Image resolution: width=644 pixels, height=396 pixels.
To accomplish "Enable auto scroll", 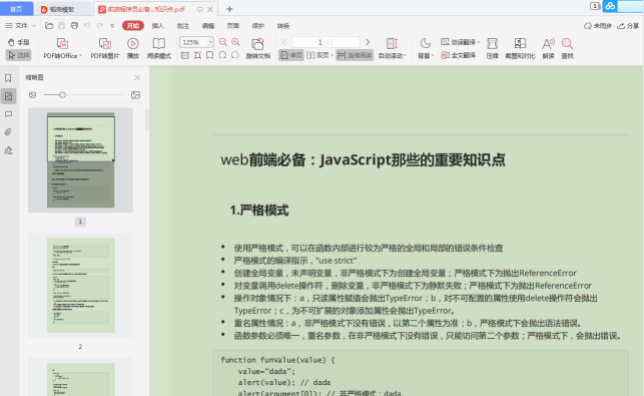I will (x=391, y=48).
